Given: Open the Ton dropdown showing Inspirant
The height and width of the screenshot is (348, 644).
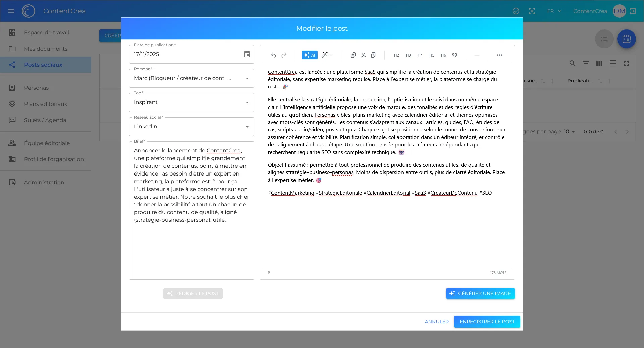Looking at the screenshot, I should point(247,102).
